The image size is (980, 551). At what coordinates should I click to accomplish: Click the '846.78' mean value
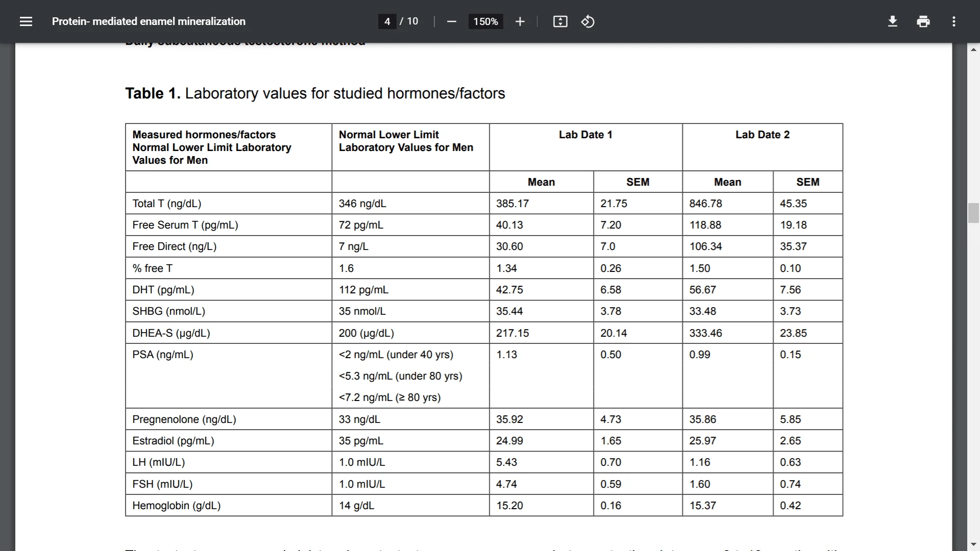point(705,204)
